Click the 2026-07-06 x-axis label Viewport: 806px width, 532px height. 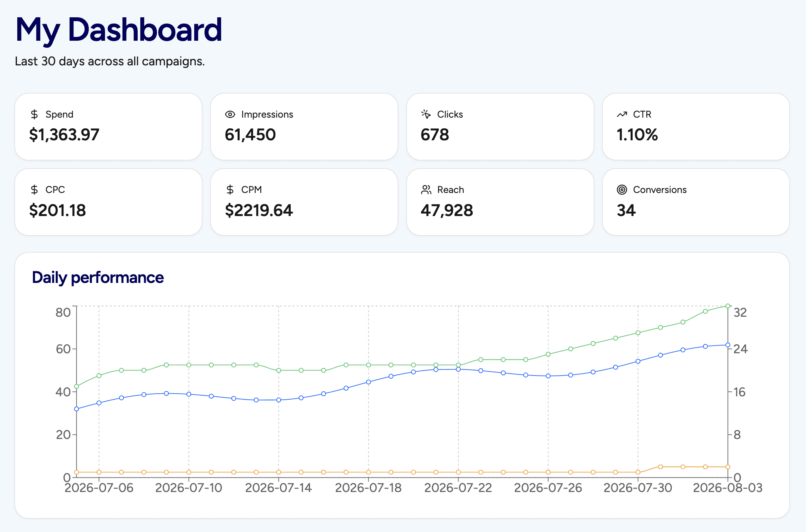(99, 488)
